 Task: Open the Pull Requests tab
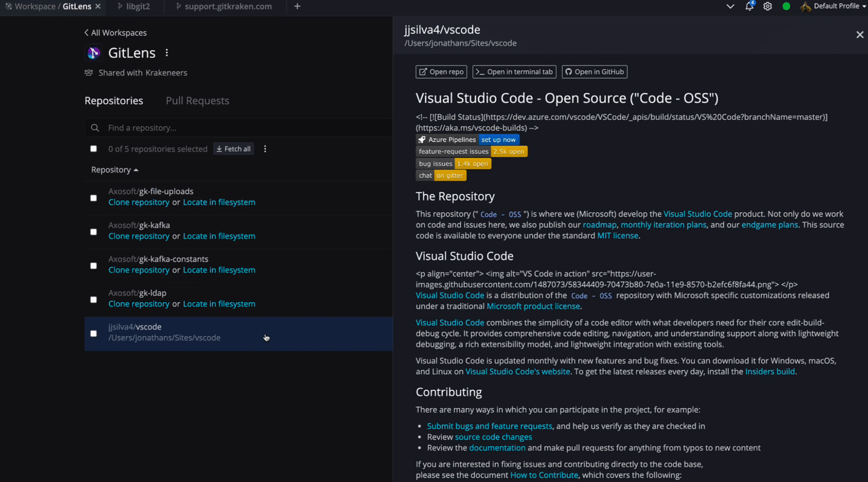[x=198, y=101]
